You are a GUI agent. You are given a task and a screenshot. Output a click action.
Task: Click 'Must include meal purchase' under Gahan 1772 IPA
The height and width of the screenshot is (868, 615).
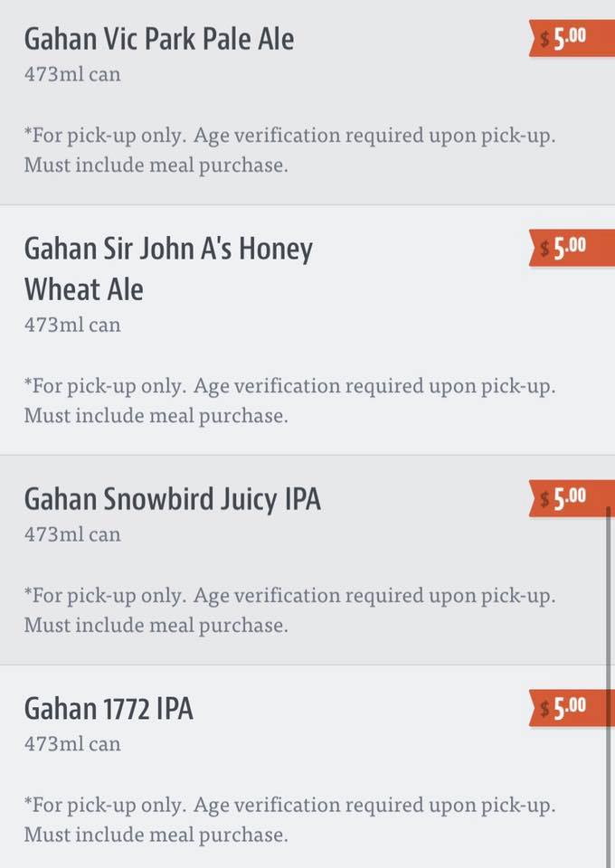pos(156,835)
